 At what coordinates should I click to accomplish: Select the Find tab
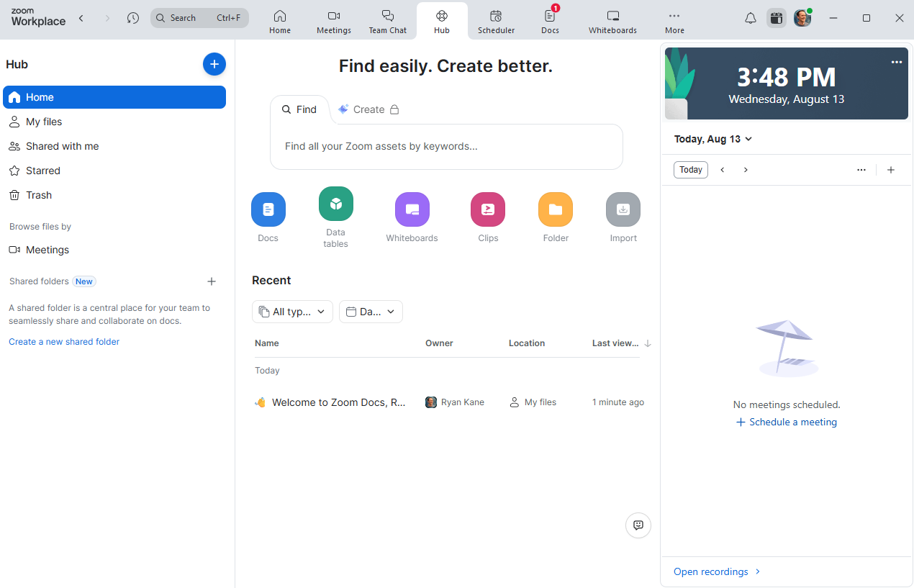point(299,109)
